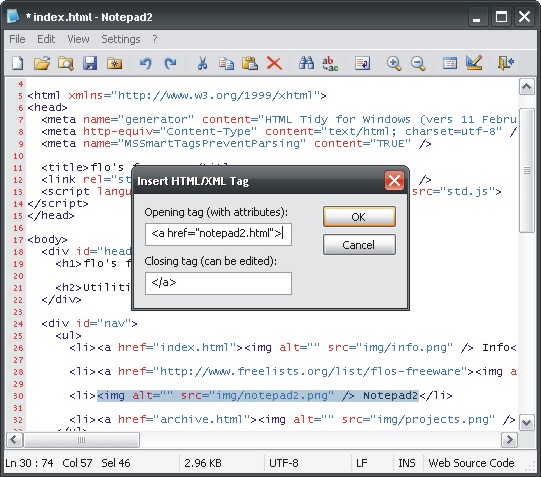
Task: Open the Settings menu
Action: pyautogui.click(x=121, y=39)
